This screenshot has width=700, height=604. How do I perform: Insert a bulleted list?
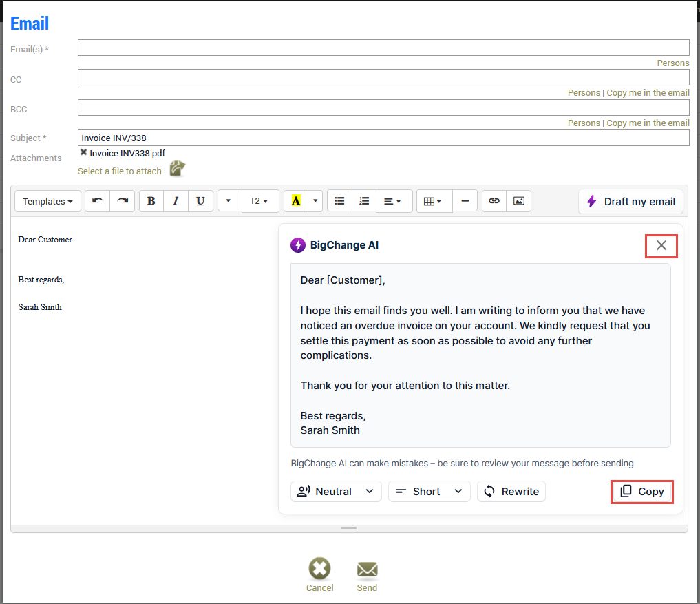[x=340, y=201]
